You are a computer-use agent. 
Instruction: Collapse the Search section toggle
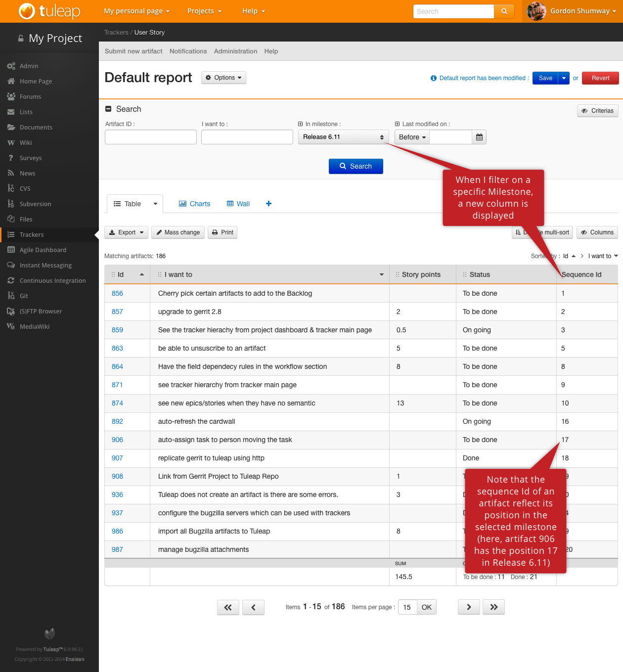click(108, 109)
